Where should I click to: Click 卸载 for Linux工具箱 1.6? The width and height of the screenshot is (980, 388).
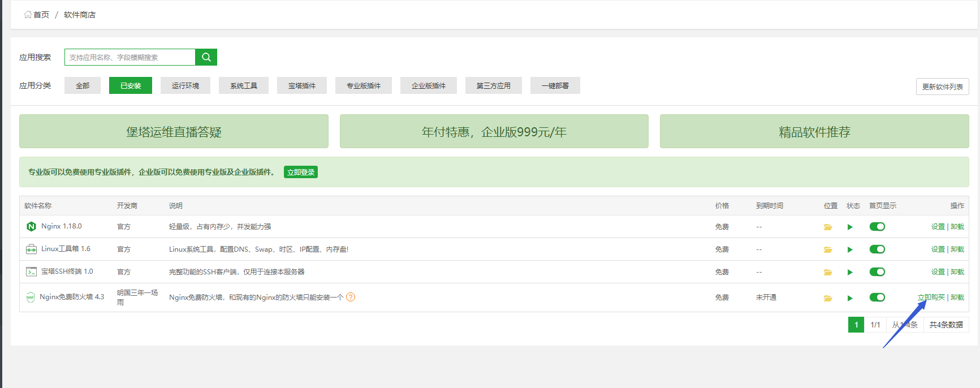coord(957,249)
